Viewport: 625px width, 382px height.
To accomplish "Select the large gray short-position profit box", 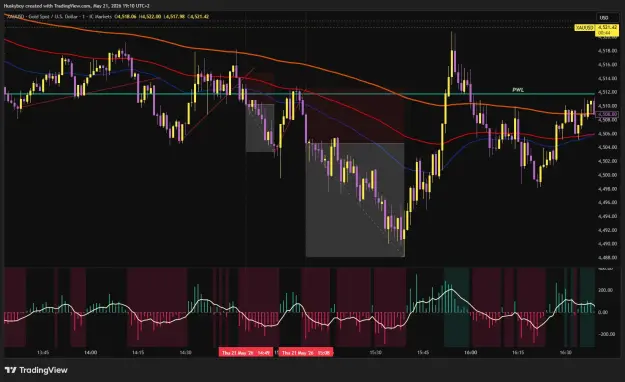I will click(x=355, y=200).
